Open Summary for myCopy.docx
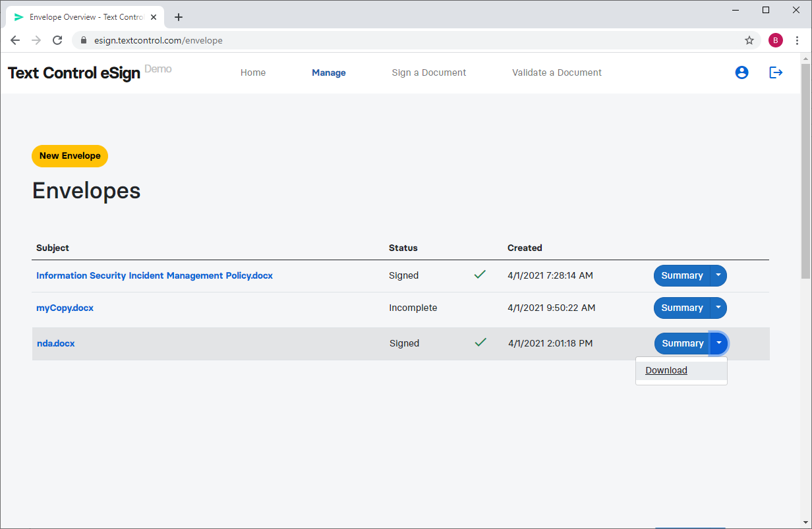This screenshot has height=529, width=812. (x=681, y=308)
